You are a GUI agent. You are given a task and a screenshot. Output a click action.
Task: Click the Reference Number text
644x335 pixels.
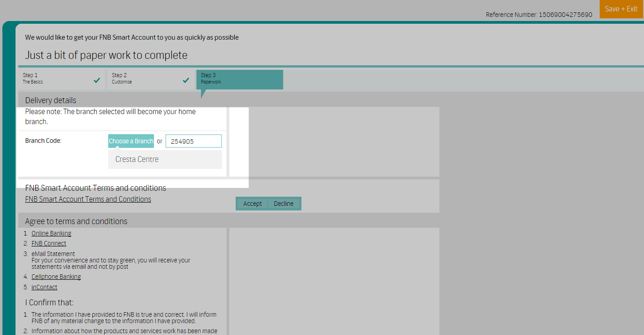(x=539, y=15)
